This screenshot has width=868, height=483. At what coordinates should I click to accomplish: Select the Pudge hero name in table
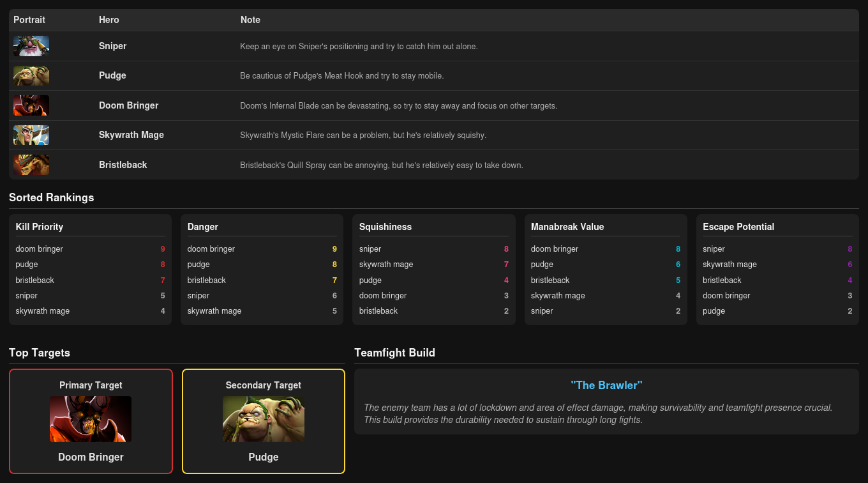click(x=112, y=75)
